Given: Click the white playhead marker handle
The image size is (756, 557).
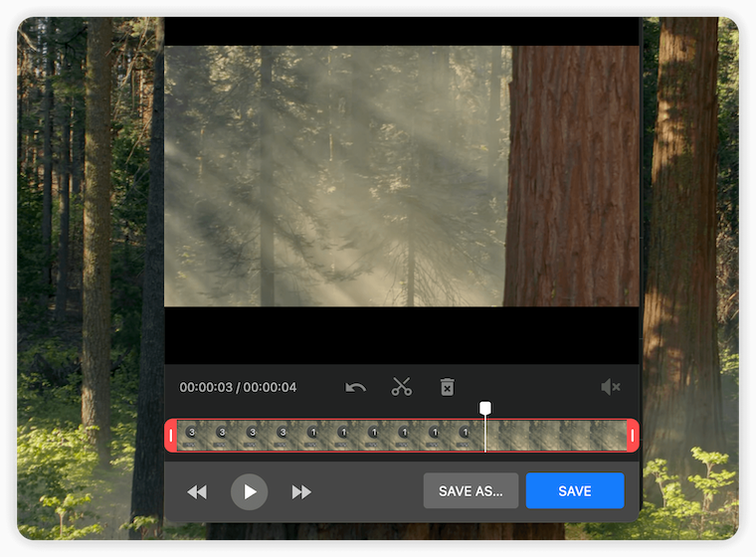Looking at the screenshot, I should [485, 408].
